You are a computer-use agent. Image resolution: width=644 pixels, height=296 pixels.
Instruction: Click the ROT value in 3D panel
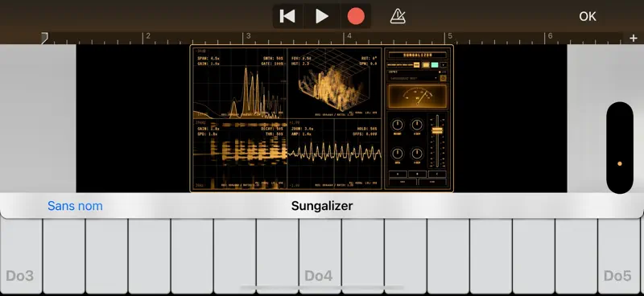click(x=369, y=58)
